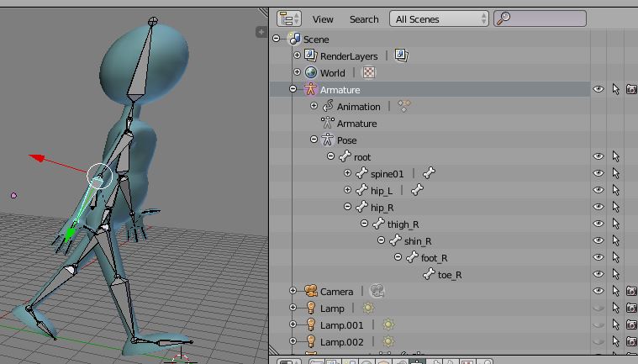
Task: Click the Armature object icon
Action: point(310,89)
